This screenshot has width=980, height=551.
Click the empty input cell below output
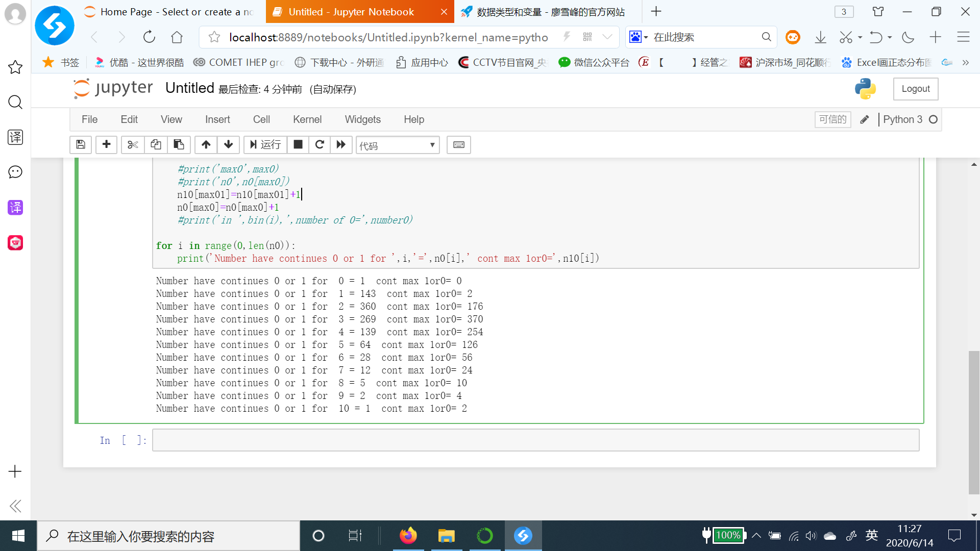[535, 440]
